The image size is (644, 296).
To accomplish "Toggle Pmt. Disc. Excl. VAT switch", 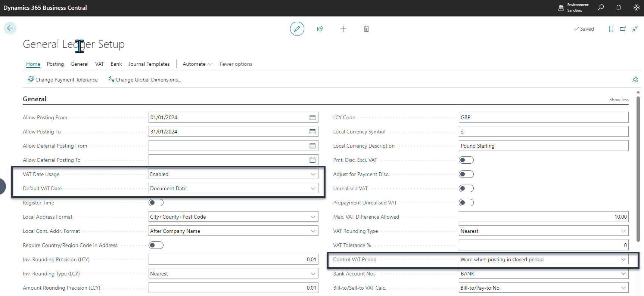I will (x=466, y=160).
